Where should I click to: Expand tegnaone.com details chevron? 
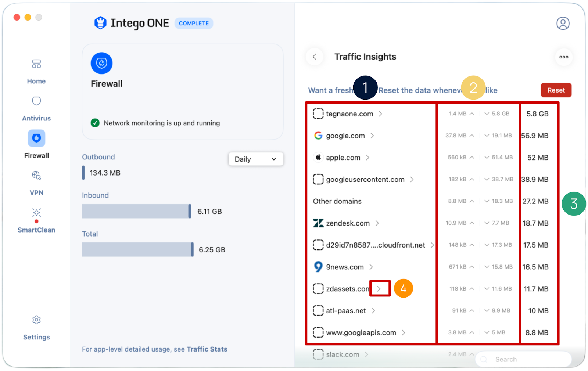point(380,114)
